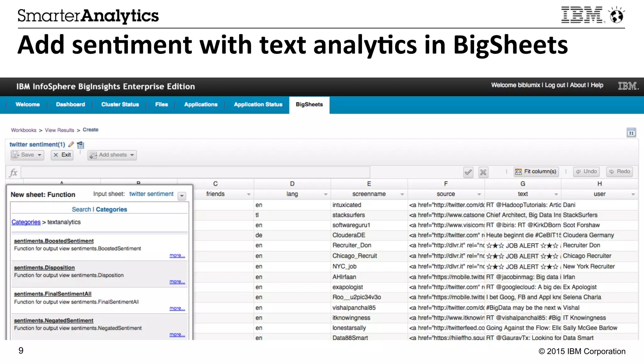Screen dimensions: 644x363
Task: Open the source column dropdown arrow
Action: click(479, 194)
